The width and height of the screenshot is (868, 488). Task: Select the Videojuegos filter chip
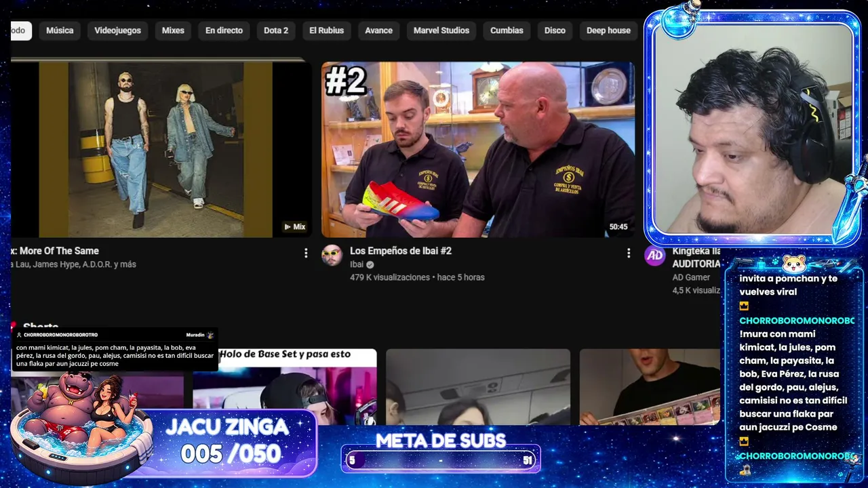118,30
